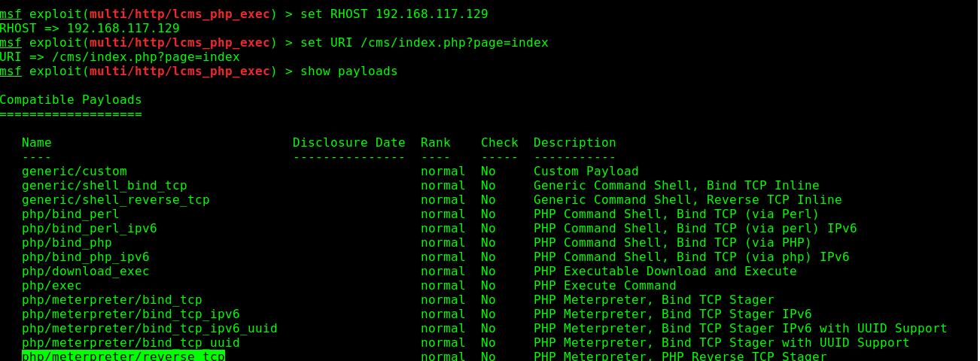This screenshot has height=361, width=980.
Task: Click 'normal' rank in php/download_exec row
Action: pyautogui.click(x=443, y=272)
